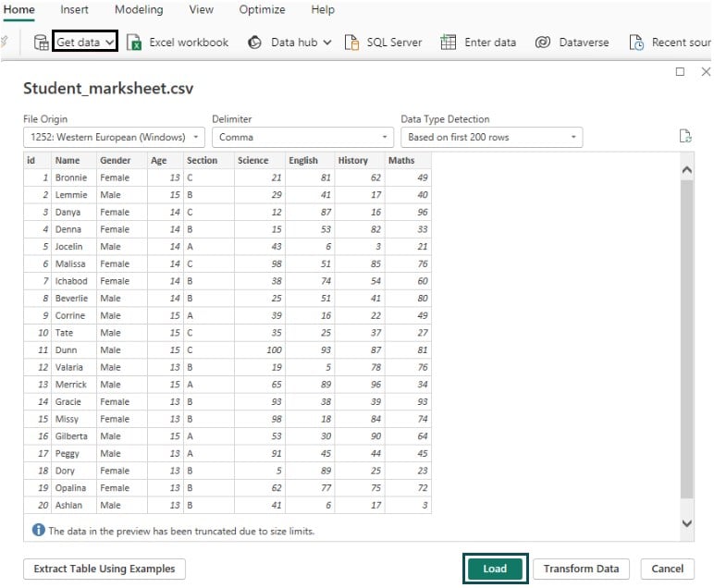Expand the Data hub chevron
The height and width of the screenshot is (588, 714).
pos(327,43)
